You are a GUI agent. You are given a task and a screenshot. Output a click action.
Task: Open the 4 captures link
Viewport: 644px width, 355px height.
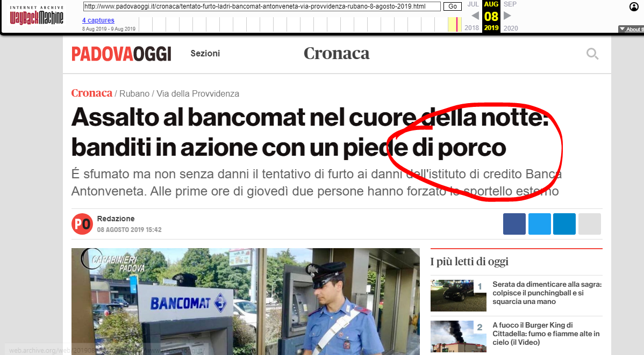(98, 20)
